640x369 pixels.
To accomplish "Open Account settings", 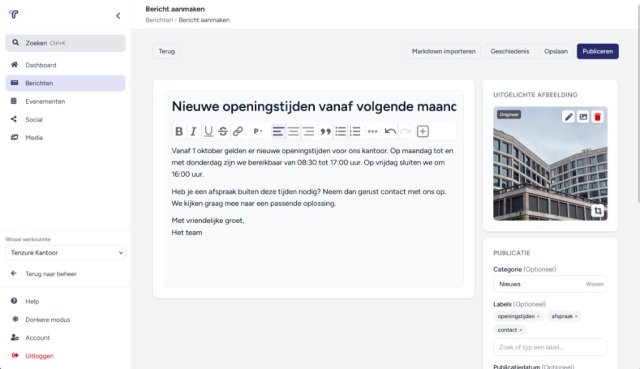I will tap(65, 338).
